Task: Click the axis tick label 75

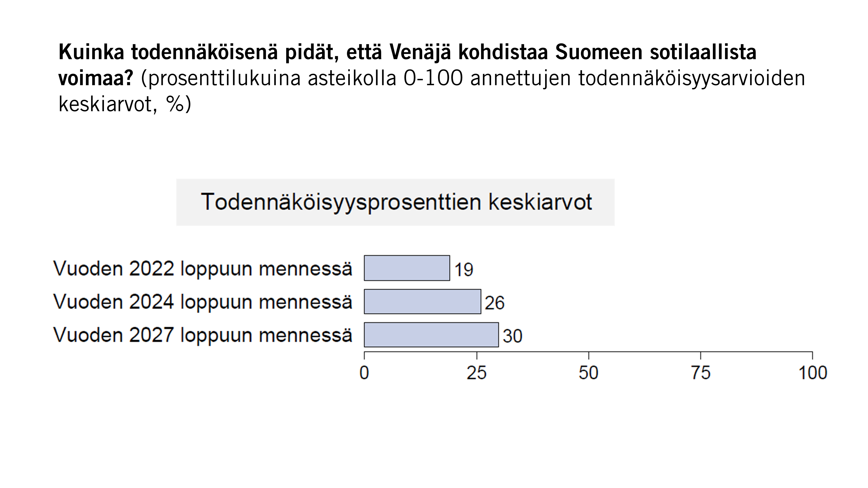Action: (x=700, y=373)
